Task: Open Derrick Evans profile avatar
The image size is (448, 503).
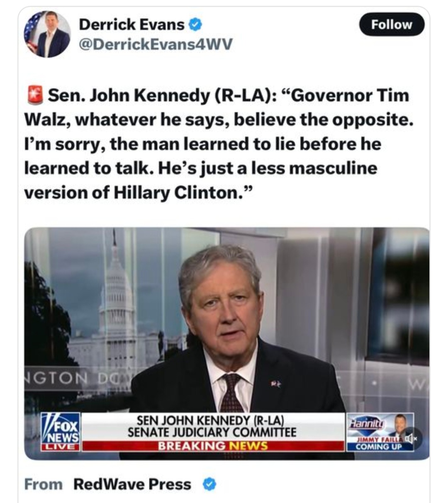Action: [x=47, y=34]
